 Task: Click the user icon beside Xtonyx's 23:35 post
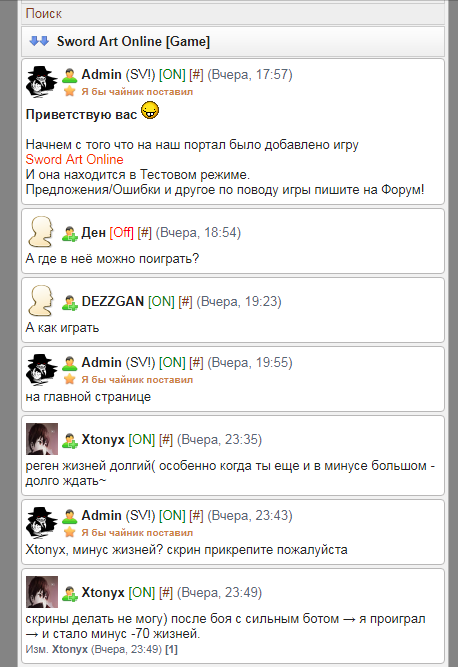tap(69, 440)
